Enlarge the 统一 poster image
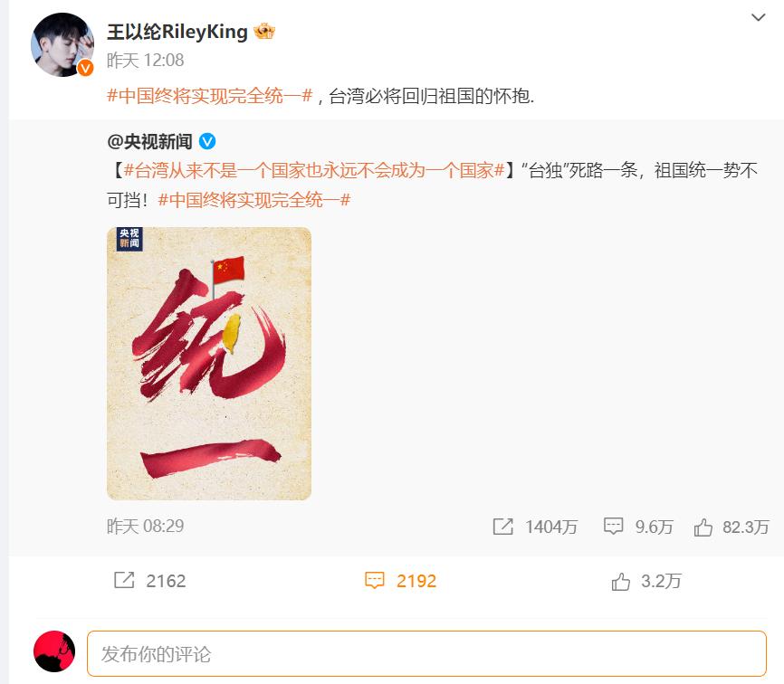 pos(209,364)
